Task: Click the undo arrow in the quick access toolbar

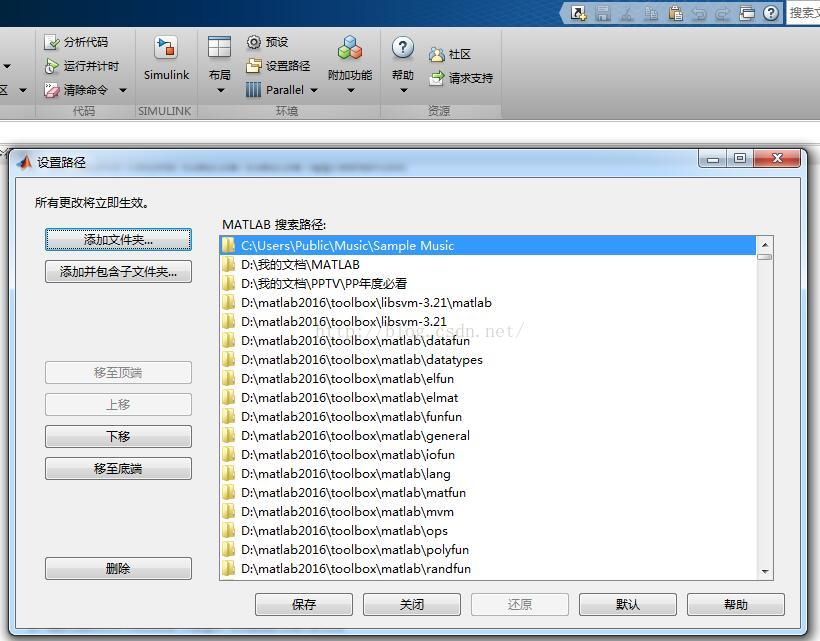Action: pos(699,14)
